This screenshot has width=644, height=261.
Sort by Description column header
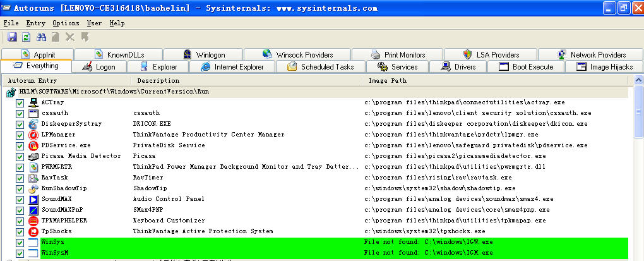tap(247, 80)
